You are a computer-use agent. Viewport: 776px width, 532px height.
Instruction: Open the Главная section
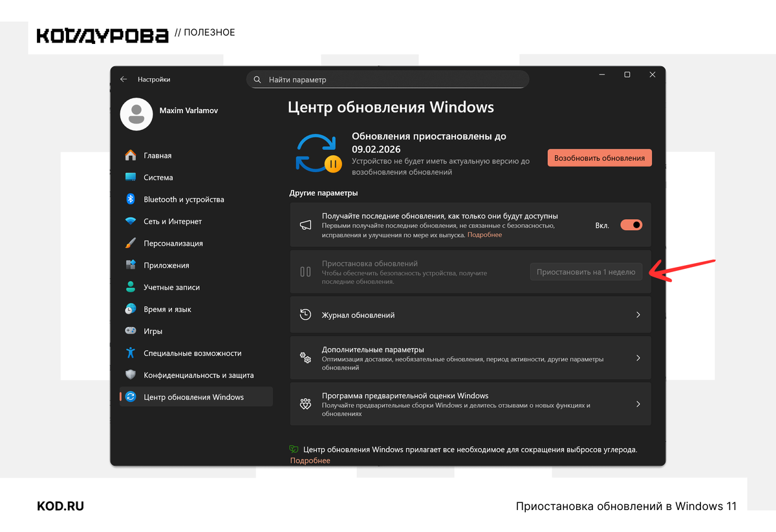click(x=196, y=156)
